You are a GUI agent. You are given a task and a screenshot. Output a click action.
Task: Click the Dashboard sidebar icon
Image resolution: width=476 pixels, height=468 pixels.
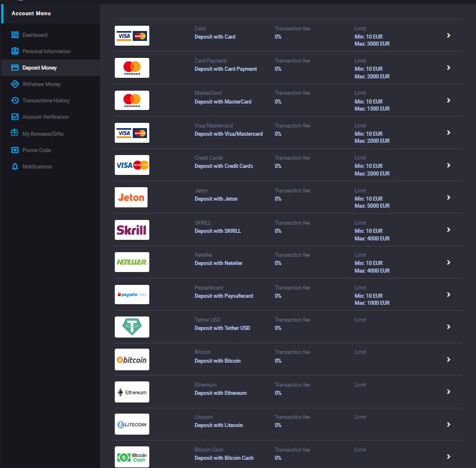[x=15, y=35]
